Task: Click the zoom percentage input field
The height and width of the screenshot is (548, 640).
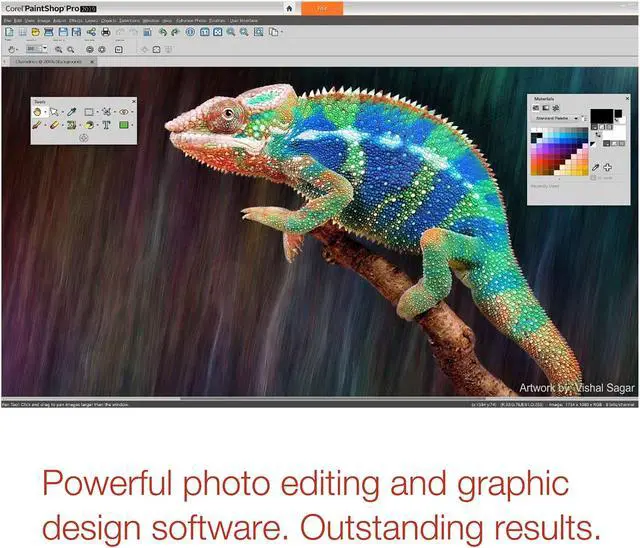Action: (x=34, y=49)
